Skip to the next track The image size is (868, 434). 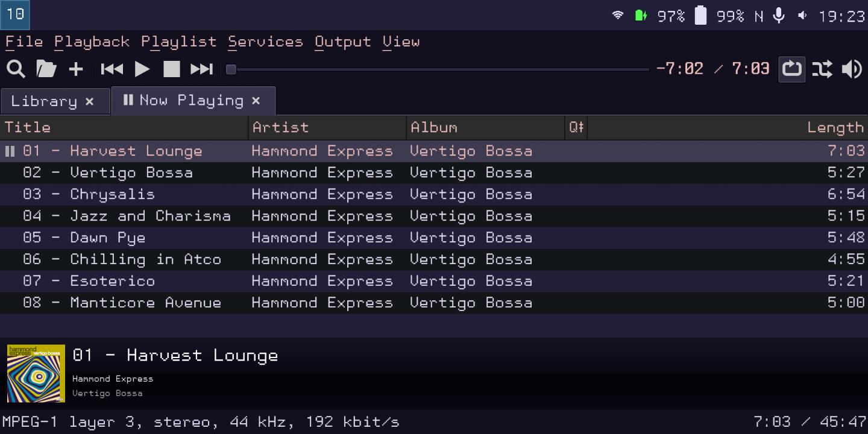coord(201,69)
